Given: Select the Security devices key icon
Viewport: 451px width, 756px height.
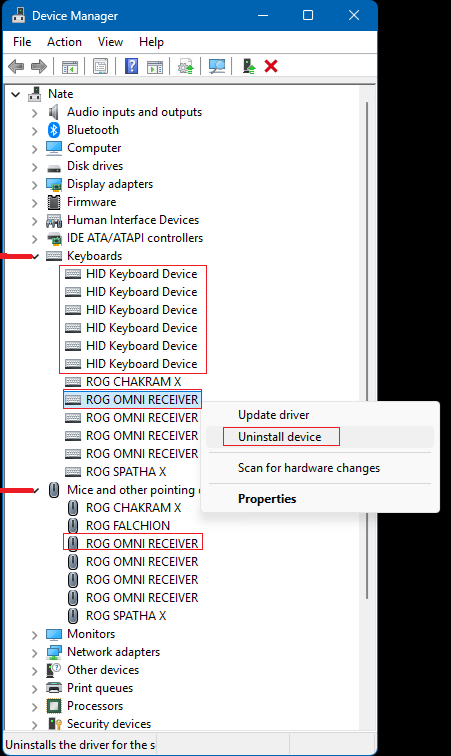Looking at the screenshot, I should 55,724.
